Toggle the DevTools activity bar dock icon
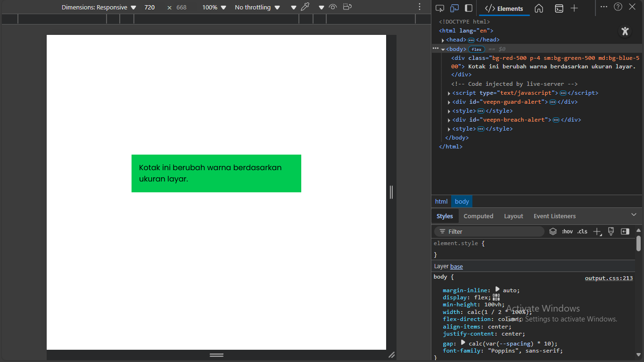This screenshot has width=644, height=362. pyautogui.click(x=469, y=8)
